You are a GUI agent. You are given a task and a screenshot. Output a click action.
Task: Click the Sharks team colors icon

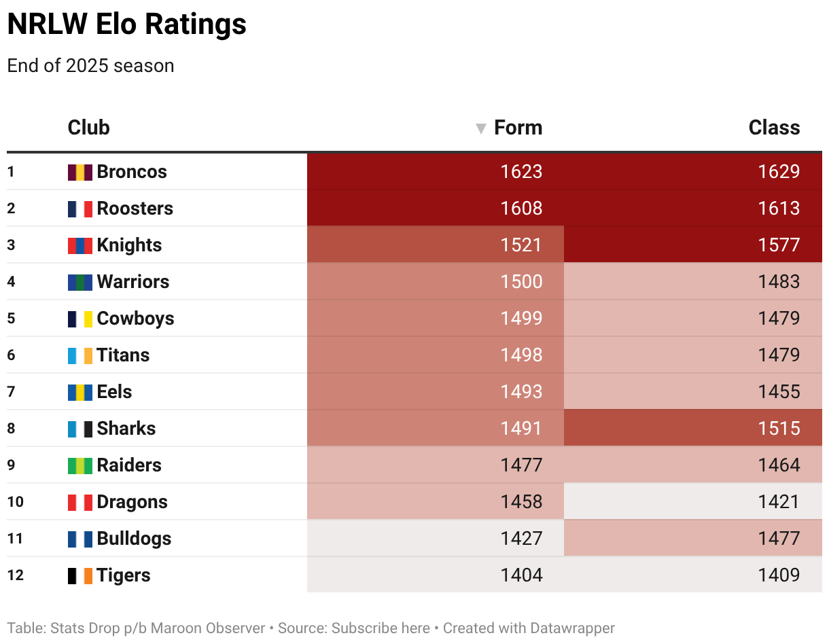click(x=80, y=429)
